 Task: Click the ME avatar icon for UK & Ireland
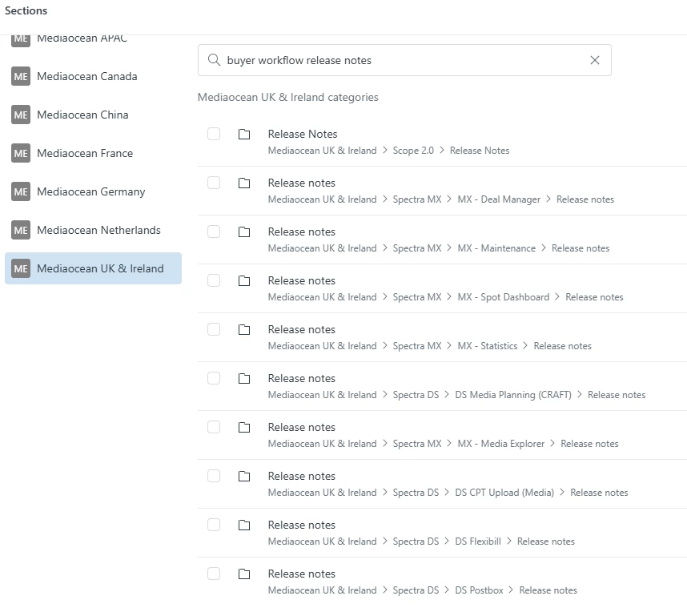coord(21,268)
